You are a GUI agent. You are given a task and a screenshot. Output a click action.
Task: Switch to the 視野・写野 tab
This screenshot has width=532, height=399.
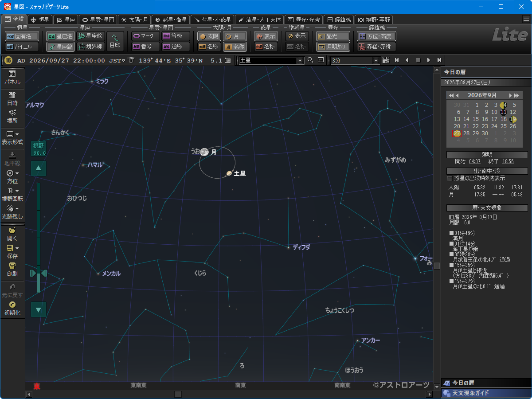point(374,20)
